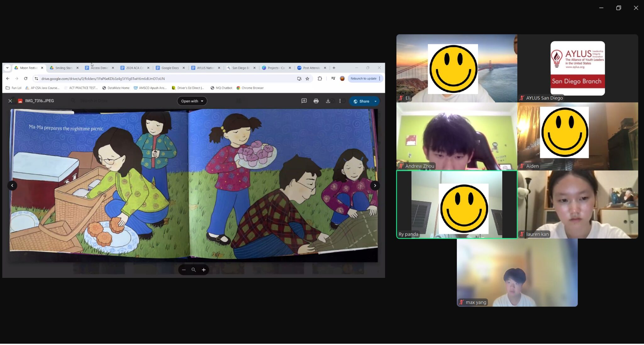Select Ry panda video tile
The width and height of the screenshot is (644, 345).
(x=457, y=205)
